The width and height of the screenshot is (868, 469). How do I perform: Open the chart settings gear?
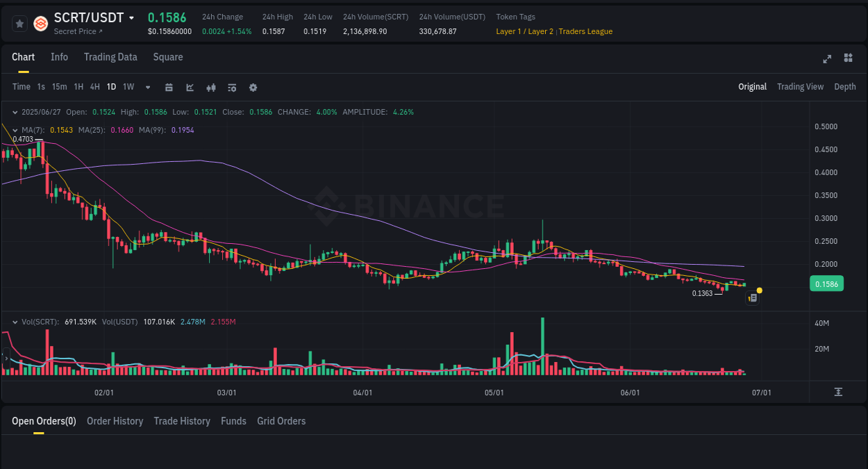tap(253, 87)
